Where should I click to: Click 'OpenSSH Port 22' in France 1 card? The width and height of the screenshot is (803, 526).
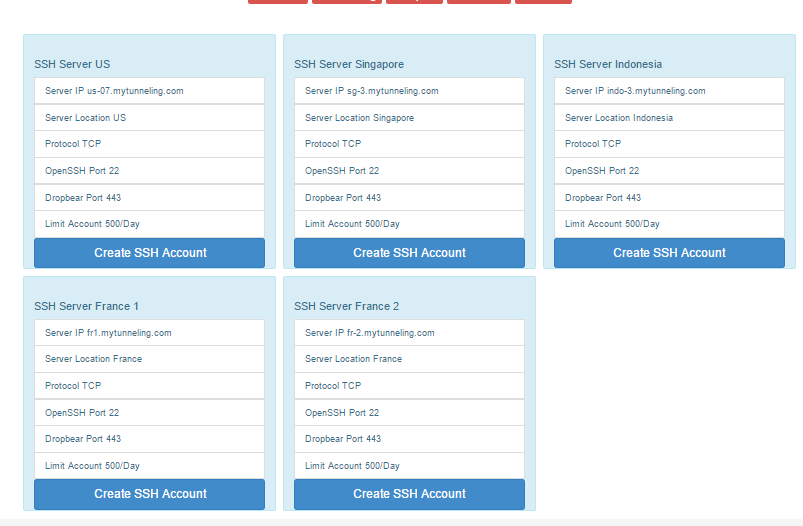tap(150, 412)
